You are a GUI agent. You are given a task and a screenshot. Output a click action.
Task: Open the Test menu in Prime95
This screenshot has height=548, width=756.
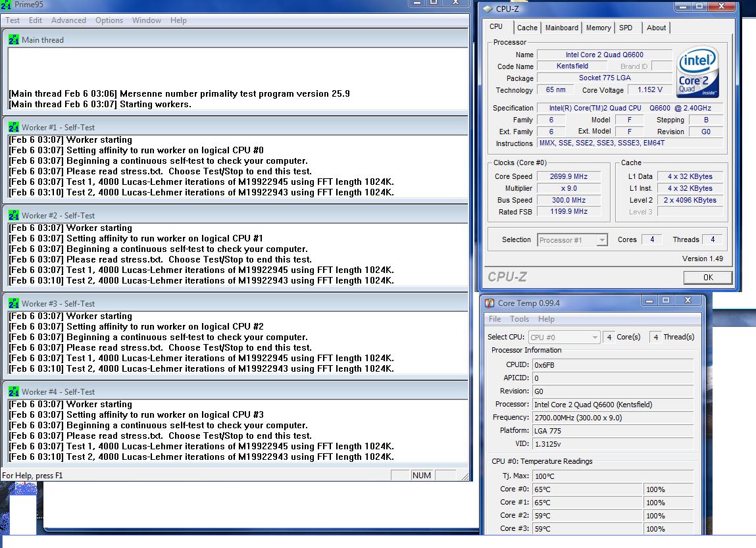(x=13, y=20)
